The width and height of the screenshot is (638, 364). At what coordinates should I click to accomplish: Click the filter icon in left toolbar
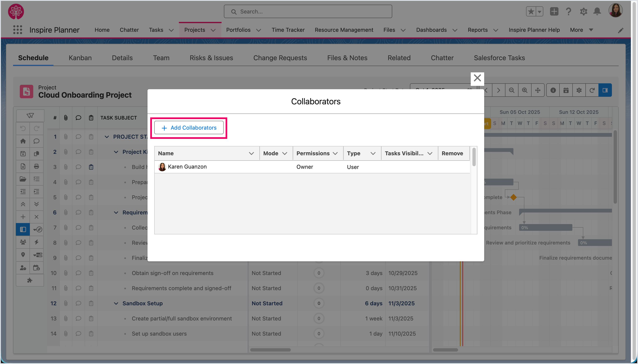[x=30, y=116]
